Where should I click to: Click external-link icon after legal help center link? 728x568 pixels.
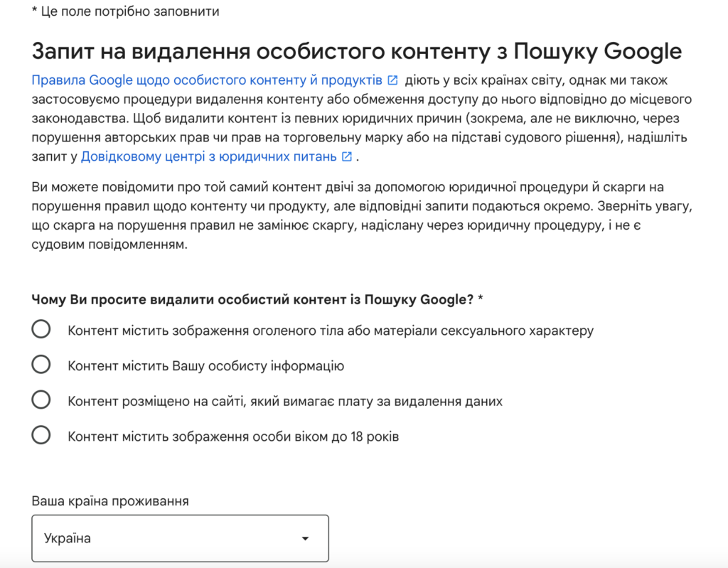click(347, 156)
